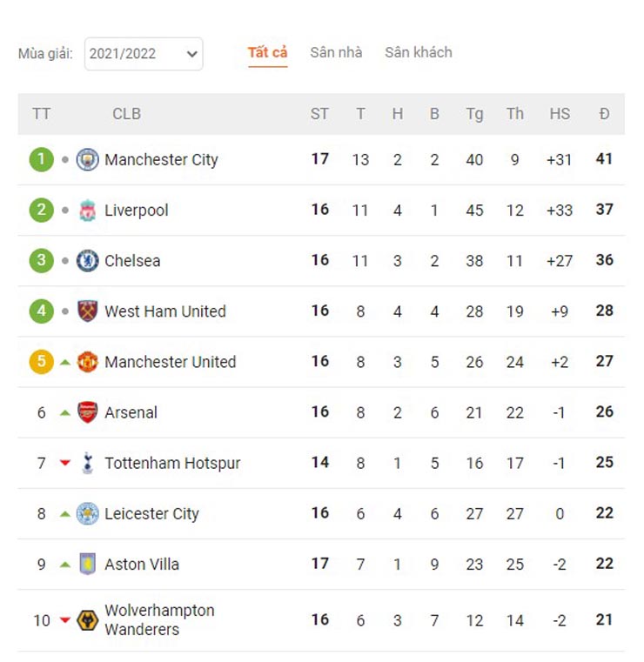Viewport: 644px width, 662px height.
Task: Click the Arsenal club badge
Action: [x=87, y=411]
